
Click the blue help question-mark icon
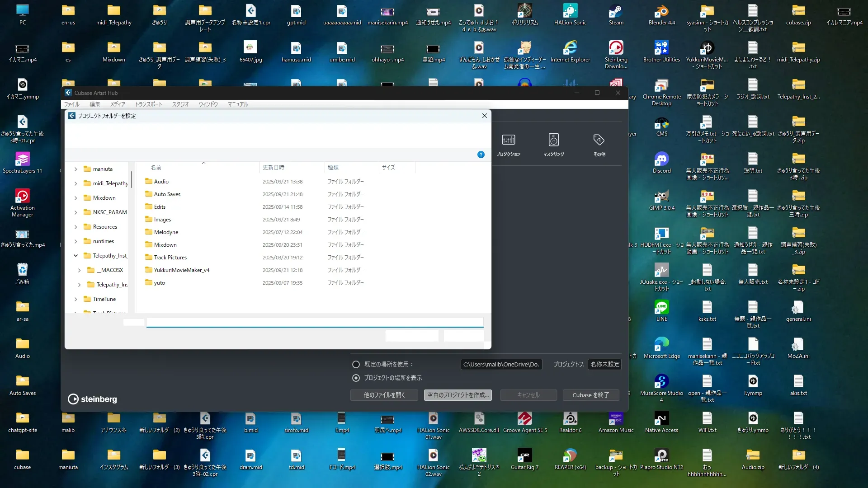[481, 155]
